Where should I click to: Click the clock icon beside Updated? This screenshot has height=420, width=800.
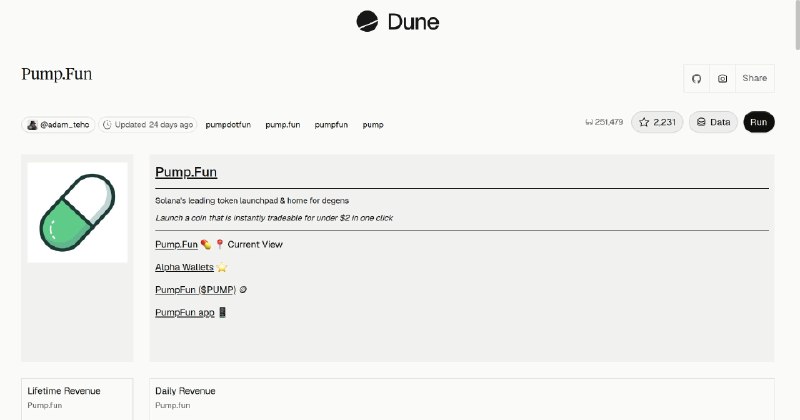coord(107,125)
